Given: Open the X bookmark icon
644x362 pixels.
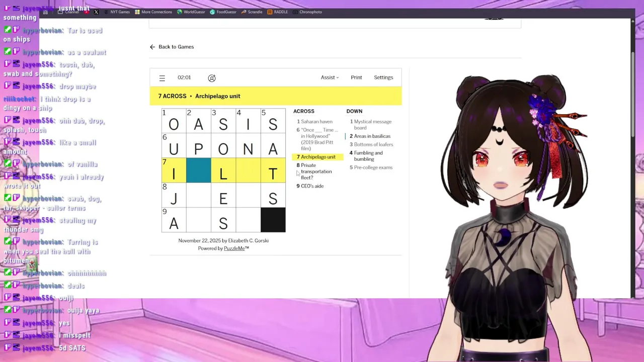Looking at the screenshot, I should (x=96, y=12).
